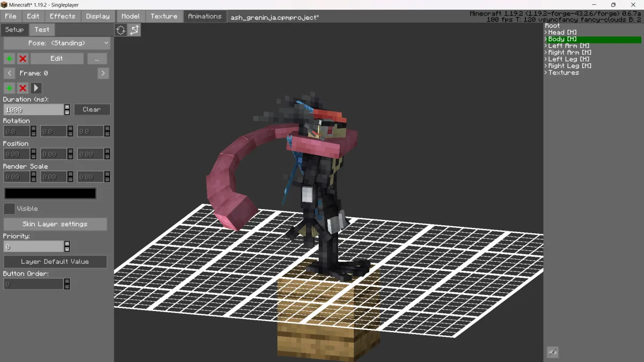Click the axis arrows gizmo icon above viewport
644x362 pixels.
coord(134,30)
